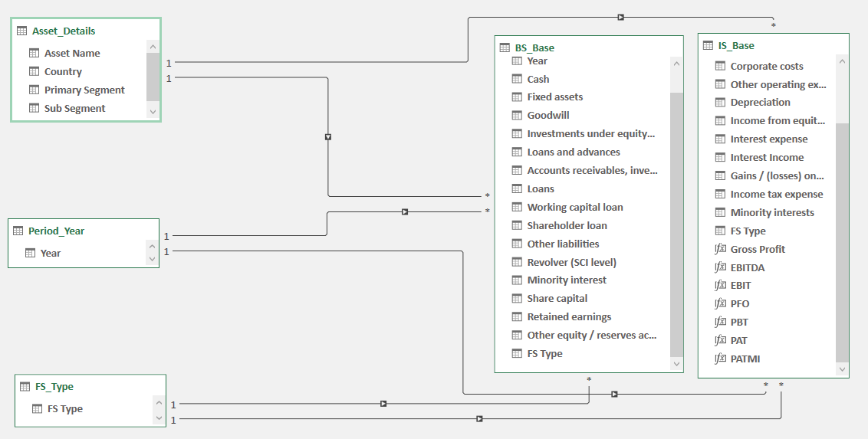Image resolution: width=868 pixels, height=439 pixels.
Task: Click the column icon beside Share capital
Action: [x=517, y=299]
